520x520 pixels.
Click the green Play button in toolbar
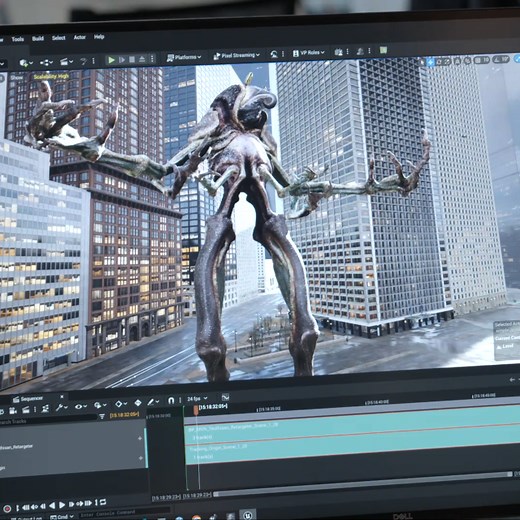click(111, 60)
